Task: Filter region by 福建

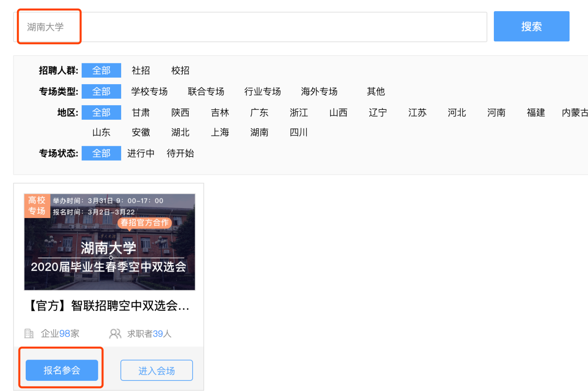Action: [536, 112]
